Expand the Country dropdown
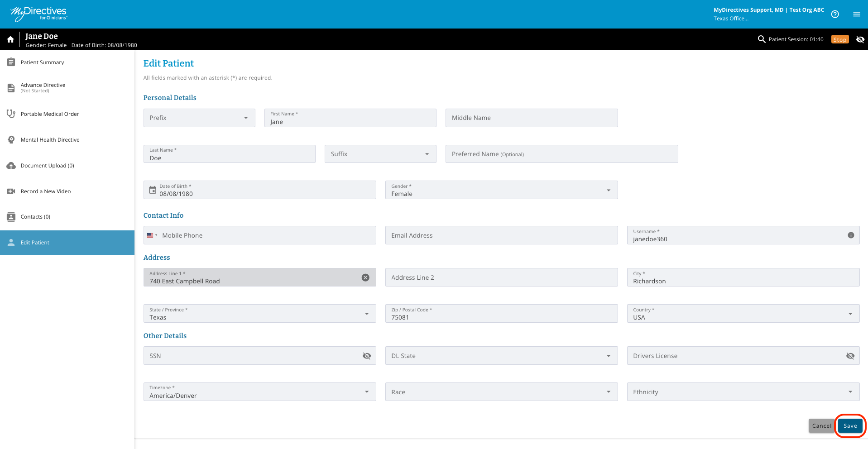 (x=743, y=314)
